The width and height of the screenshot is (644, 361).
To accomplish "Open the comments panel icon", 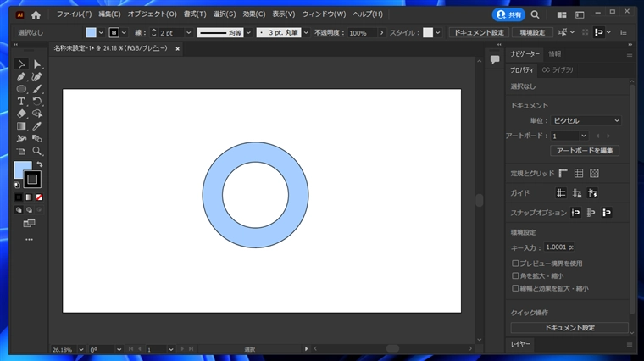I will coord(495,59).
